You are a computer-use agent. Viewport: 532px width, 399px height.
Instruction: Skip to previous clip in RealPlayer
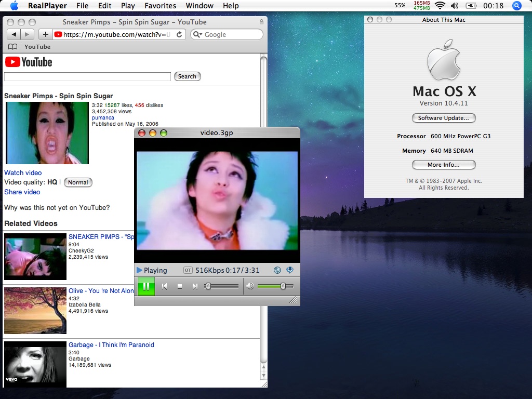click(x=165, y=286)
